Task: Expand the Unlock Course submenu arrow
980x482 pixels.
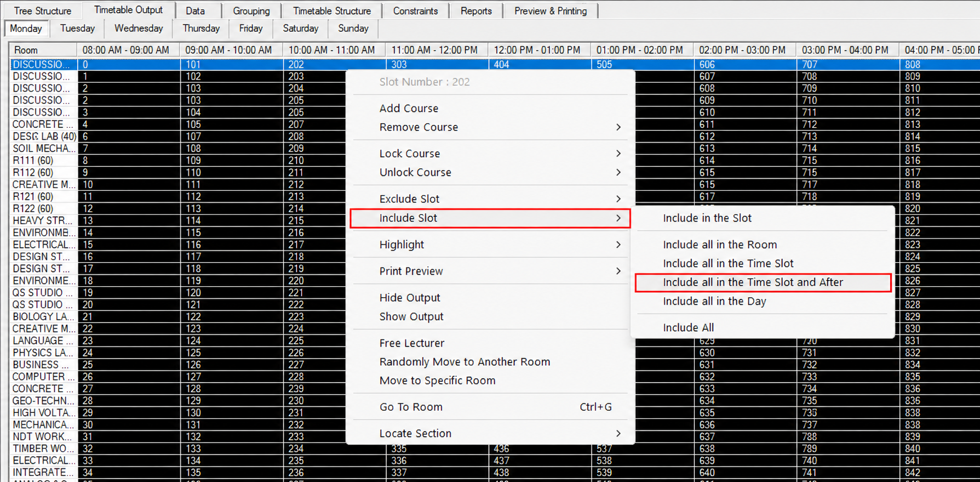Action: (618, 172)
